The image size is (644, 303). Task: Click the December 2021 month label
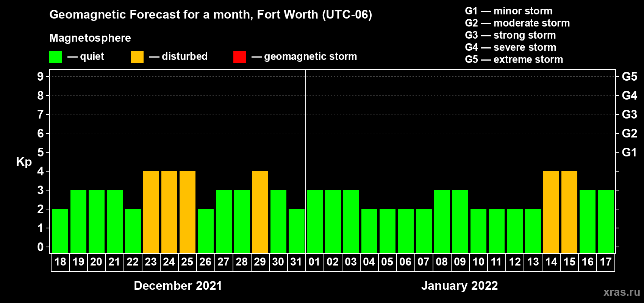178,286
